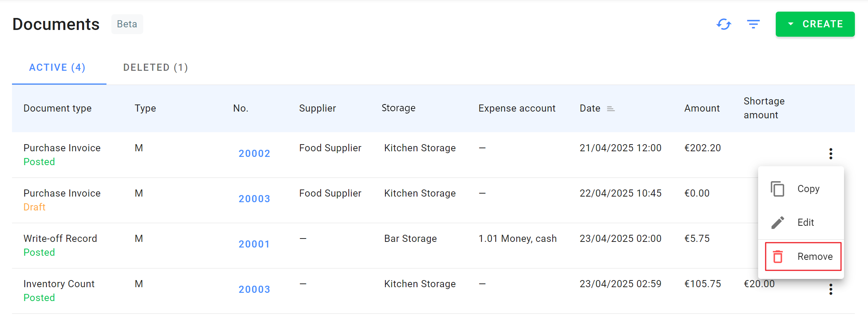Click the Beta badge next to Documents
The width and height of the screenshot is (868, 328).
pos(127,24)
